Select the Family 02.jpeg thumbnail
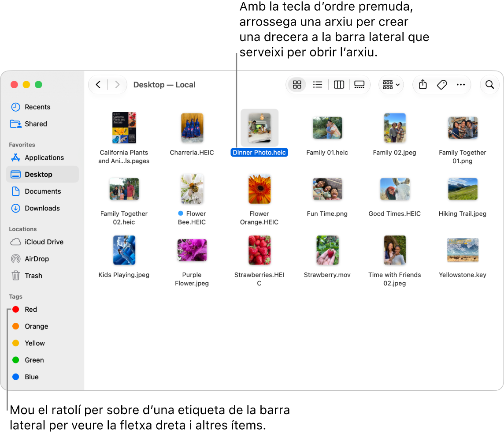The image size is (504, 434). tap(395, 128)
